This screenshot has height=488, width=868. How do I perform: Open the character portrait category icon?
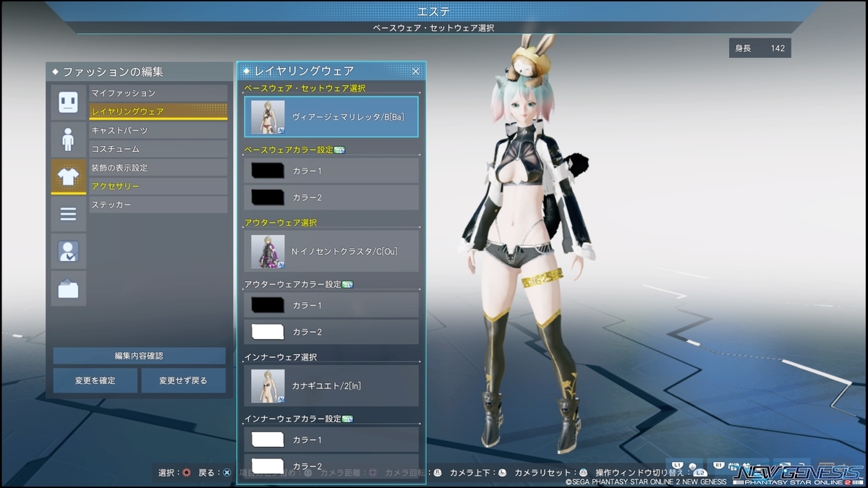pos(68,251)
